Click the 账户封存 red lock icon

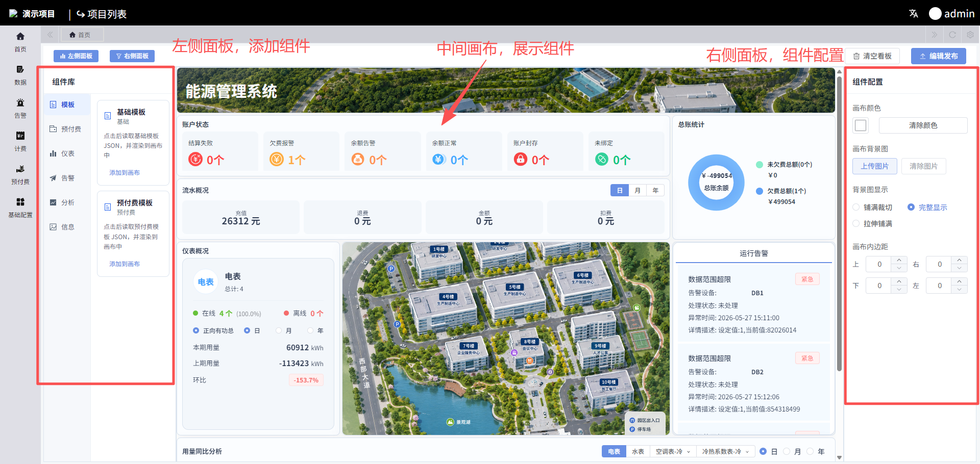(520, 160)
